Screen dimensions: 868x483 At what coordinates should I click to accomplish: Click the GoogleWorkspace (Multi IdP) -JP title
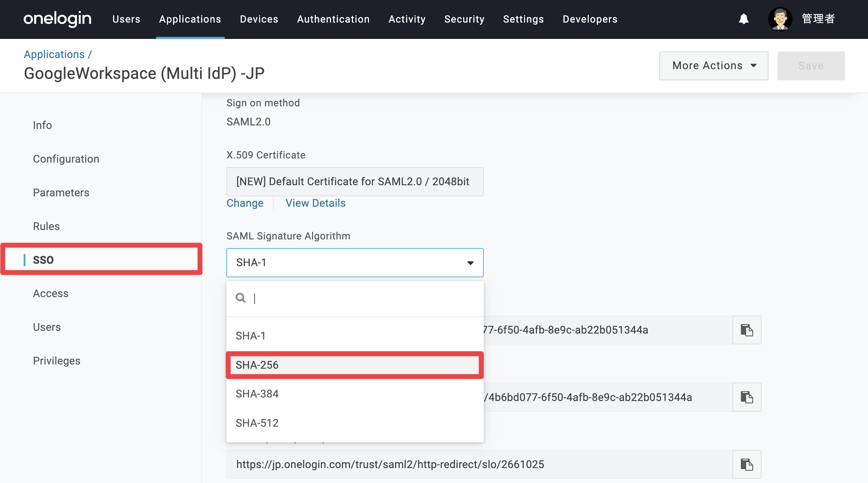click(x=144, y=73)
